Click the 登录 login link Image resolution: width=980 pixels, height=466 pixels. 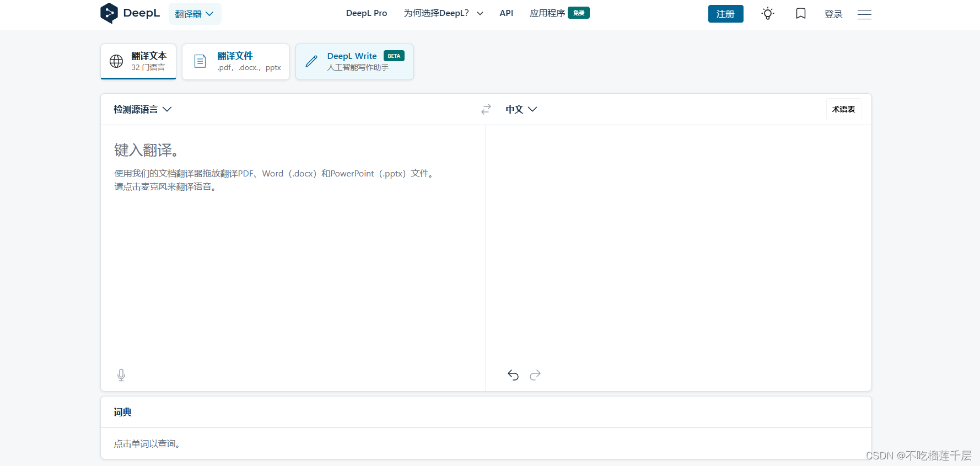833,14
